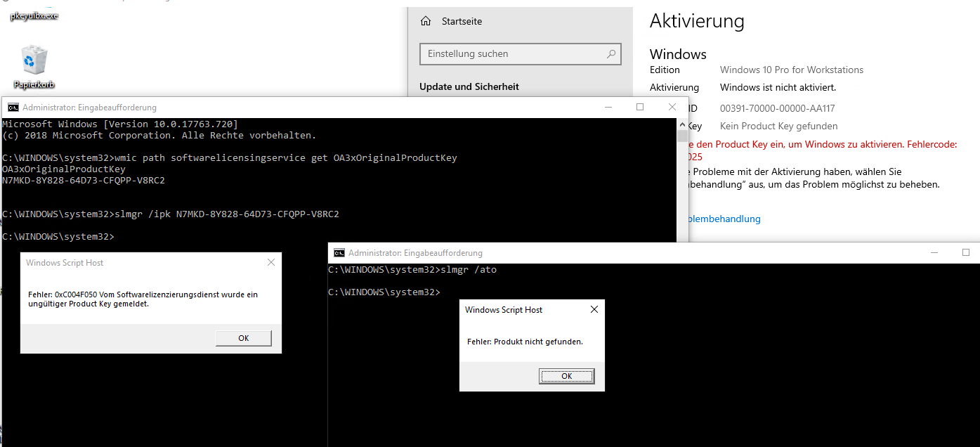Screen dimensions: 980x447
Task: Click Windows 10 Pro for Workstations edition text
Action: pyautogui.click(x=792, y=70)
